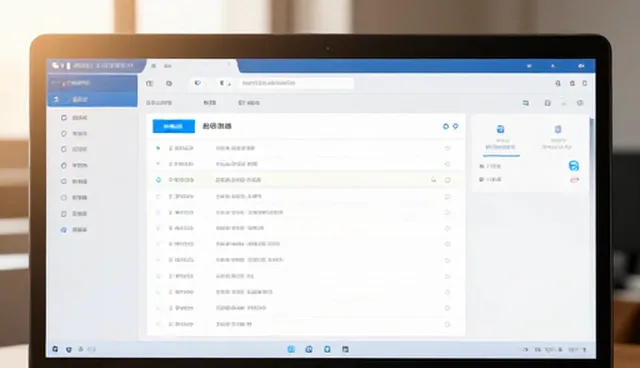This screenshot has width=640, height=368.
Task: Open the first menu item under the toolbar
Action: pos(159,103)
